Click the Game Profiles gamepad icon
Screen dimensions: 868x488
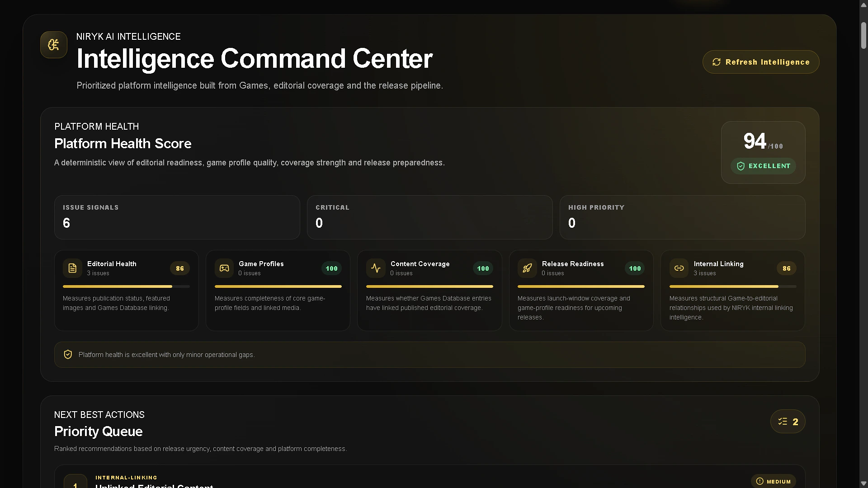coord(224,268)
